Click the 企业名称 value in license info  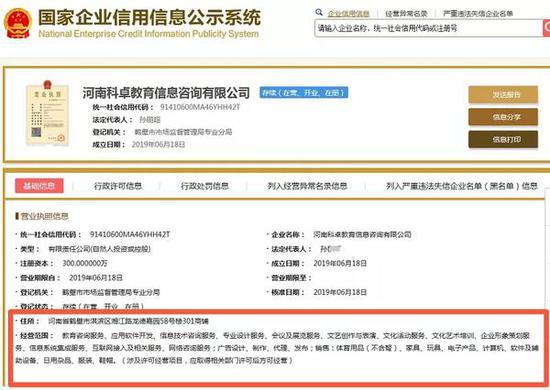coord(362,234)
